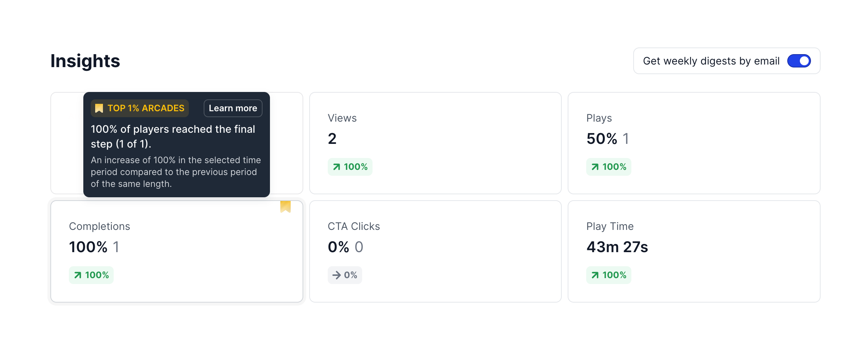Click the Get weekly digests by email label

pyautogui.click(x=711, y=61)
